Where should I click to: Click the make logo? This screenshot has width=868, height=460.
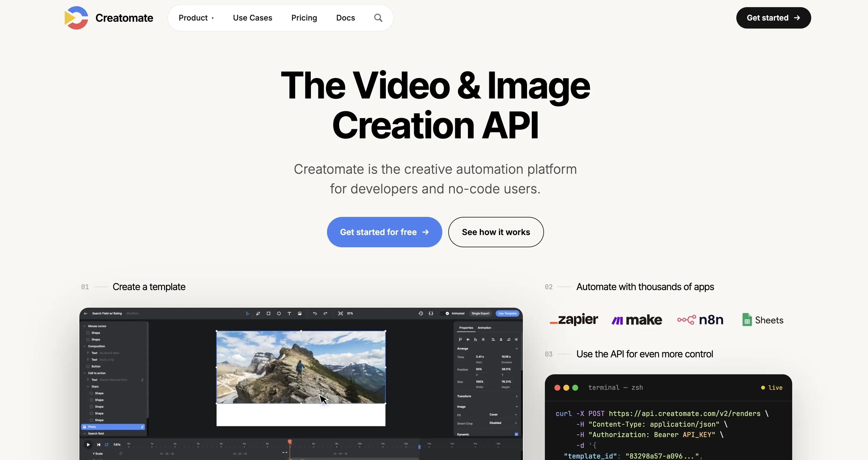tap(637, 320)
